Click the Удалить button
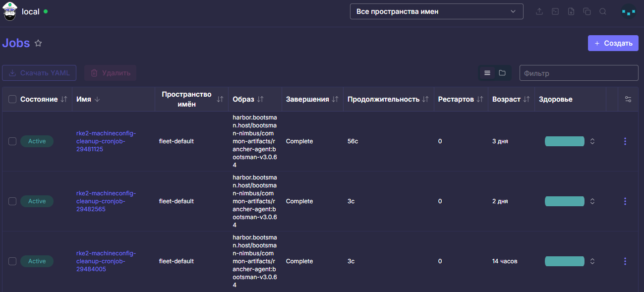 click(110, 73)
